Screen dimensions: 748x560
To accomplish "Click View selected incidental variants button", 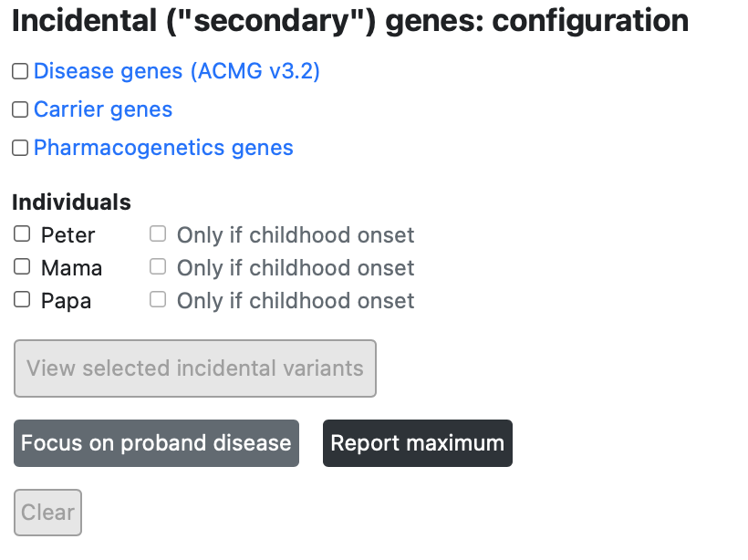I will (195, 368).
